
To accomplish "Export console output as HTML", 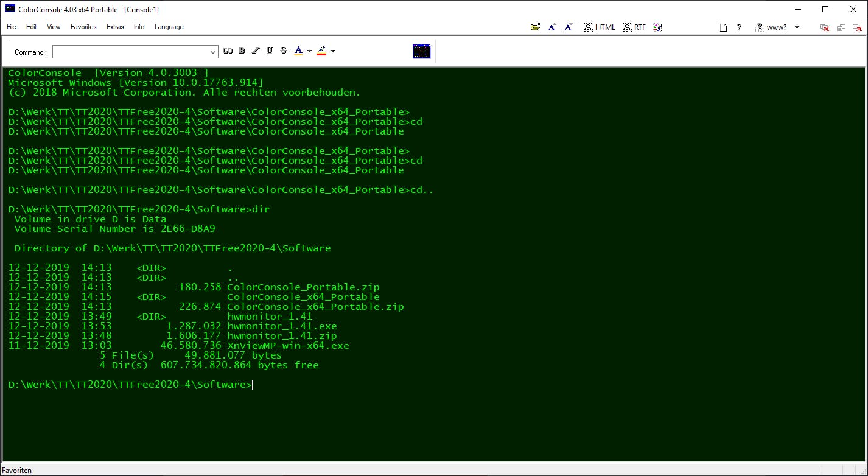I will tap(600, 27).
